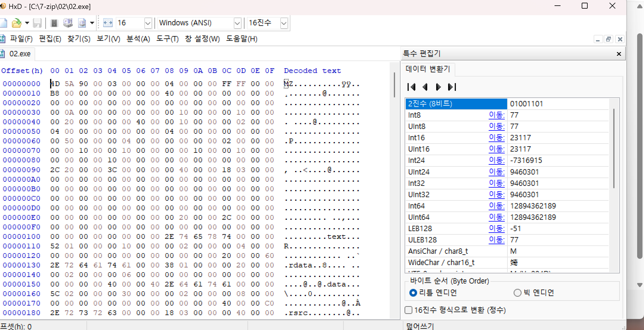Open the Windows (ANSI) encoding dropdown
644x330 pixels.
tap(237, 23)
